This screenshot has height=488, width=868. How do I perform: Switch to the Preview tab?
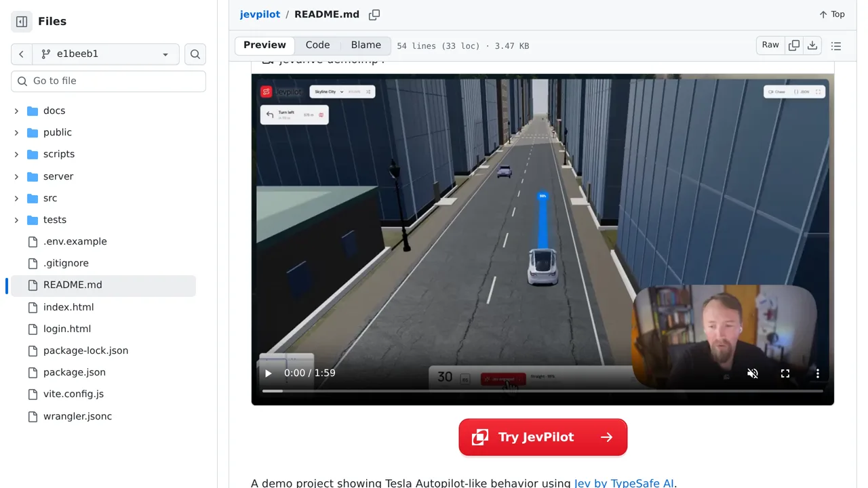(x=264, y=45)
